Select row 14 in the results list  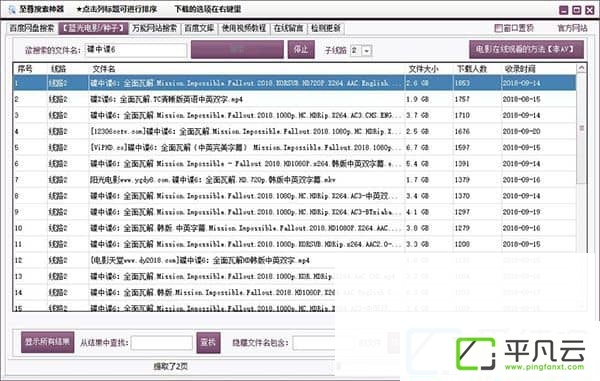click(295, 292)
